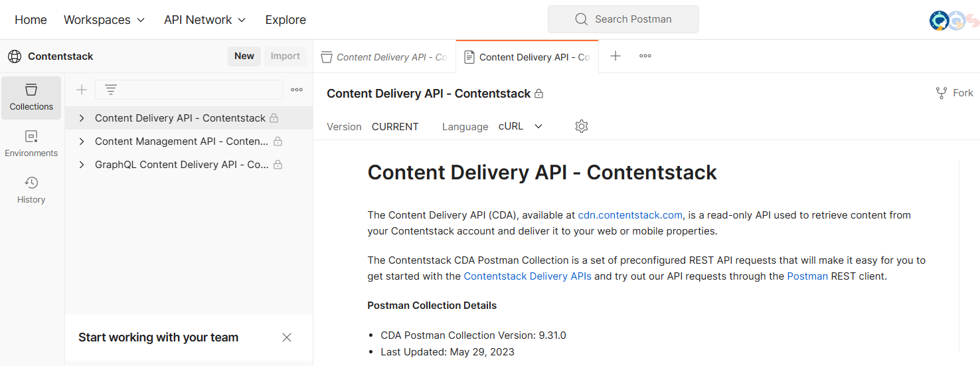
Task: Click Last Updated: May 29, 2023 text
Action: 448,352
